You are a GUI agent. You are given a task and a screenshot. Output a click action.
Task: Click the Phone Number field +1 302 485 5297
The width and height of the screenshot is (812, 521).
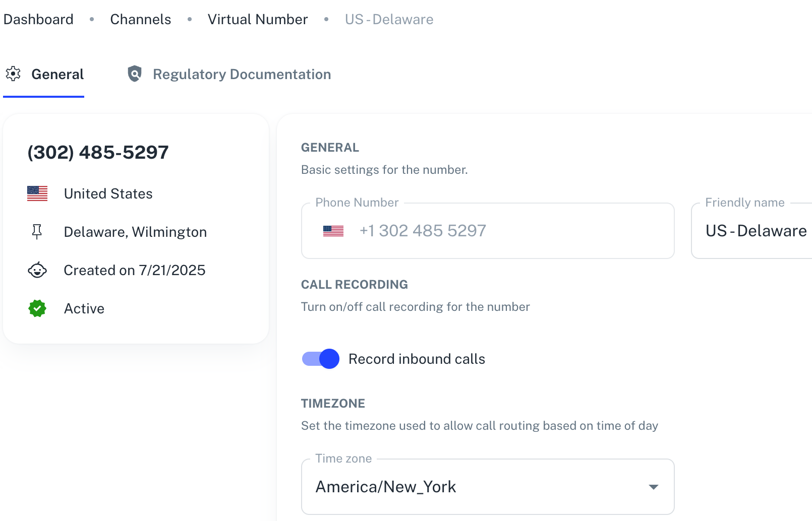tap(488, 231)
